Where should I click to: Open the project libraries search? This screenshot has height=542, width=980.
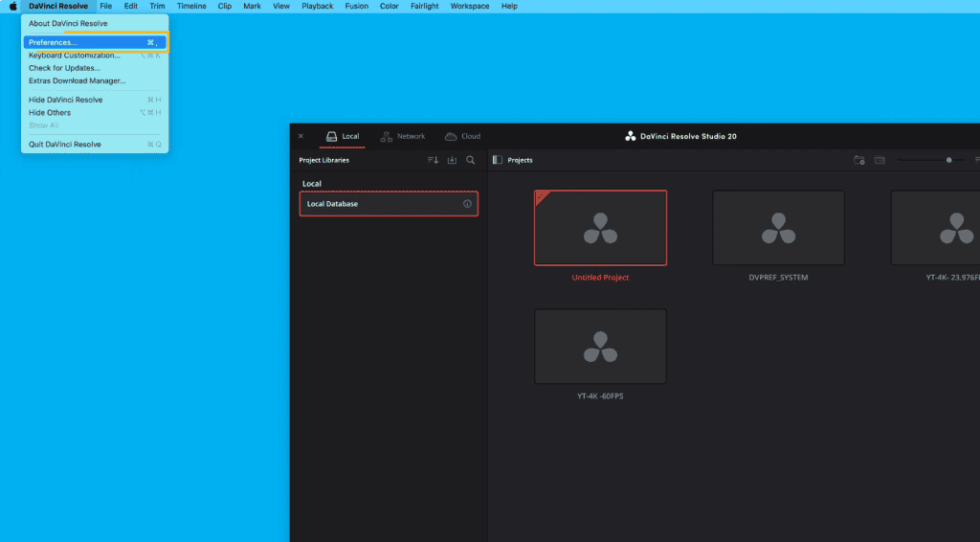click(470, 161)
